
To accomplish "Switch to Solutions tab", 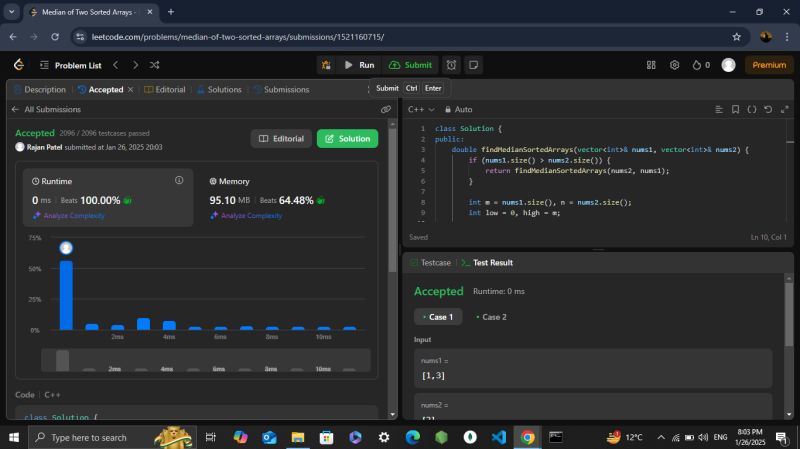I will 219,89.
